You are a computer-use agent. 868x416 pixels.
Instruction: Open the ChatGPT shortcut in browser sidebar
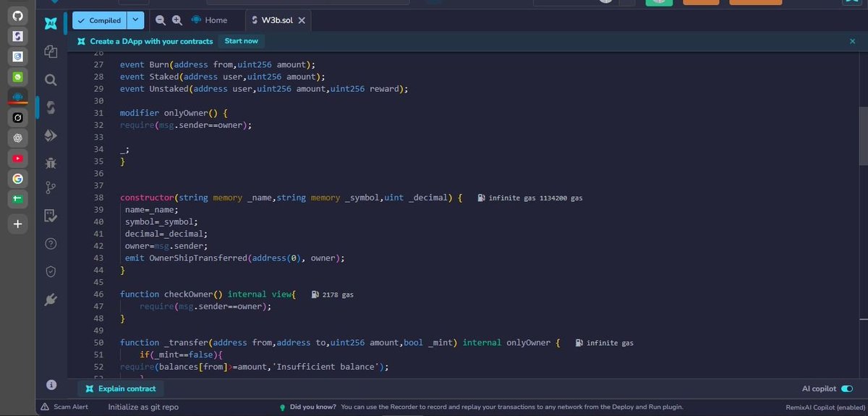click(x=18, y=137)
